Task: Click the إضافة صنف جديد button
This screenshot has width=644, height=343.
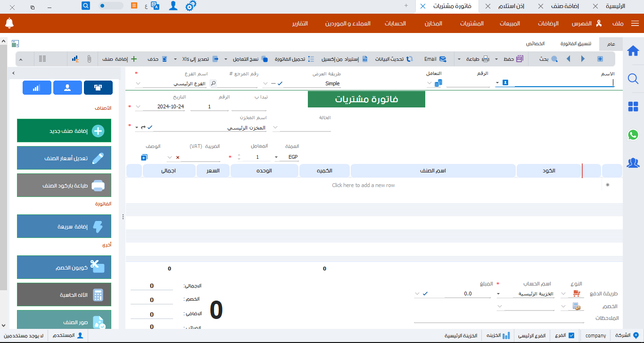Action: click(x=64, y=131)
